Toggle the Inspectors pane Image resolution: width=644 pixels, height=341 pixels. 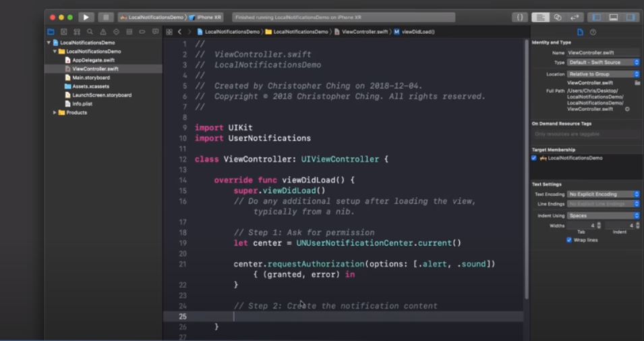tap(630, 18)
